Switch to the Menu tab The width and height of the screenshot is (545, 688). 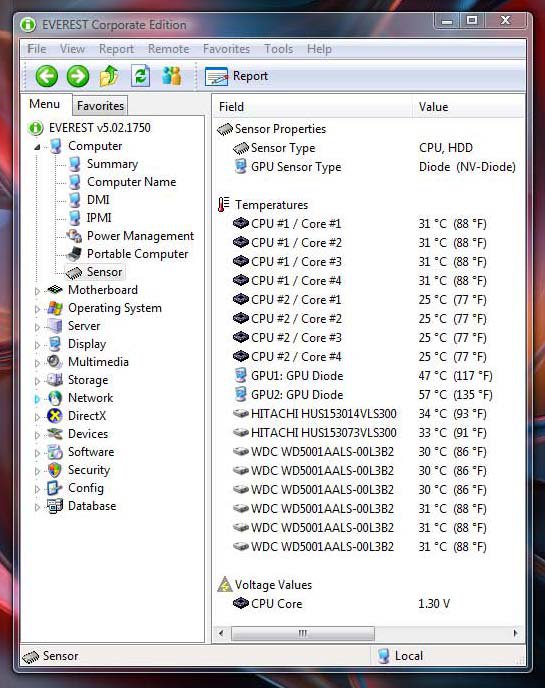tap(44, 104)
